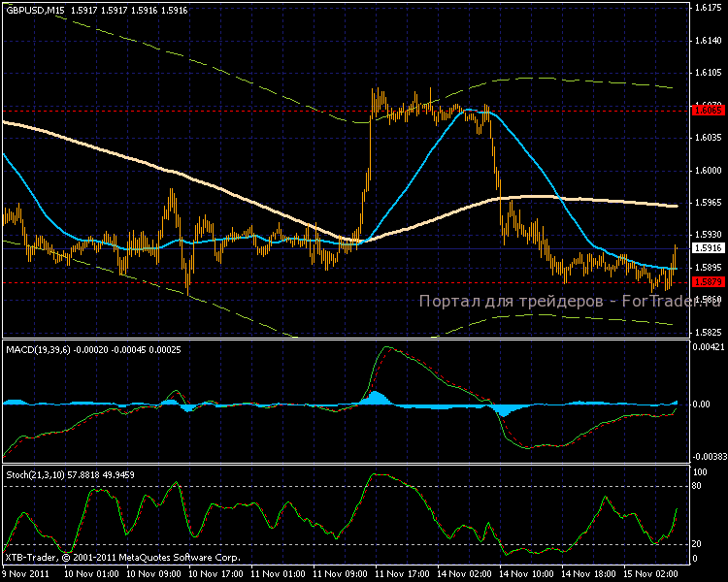Click the 10 Nov 17:00 time axis label

pos(216,574)
